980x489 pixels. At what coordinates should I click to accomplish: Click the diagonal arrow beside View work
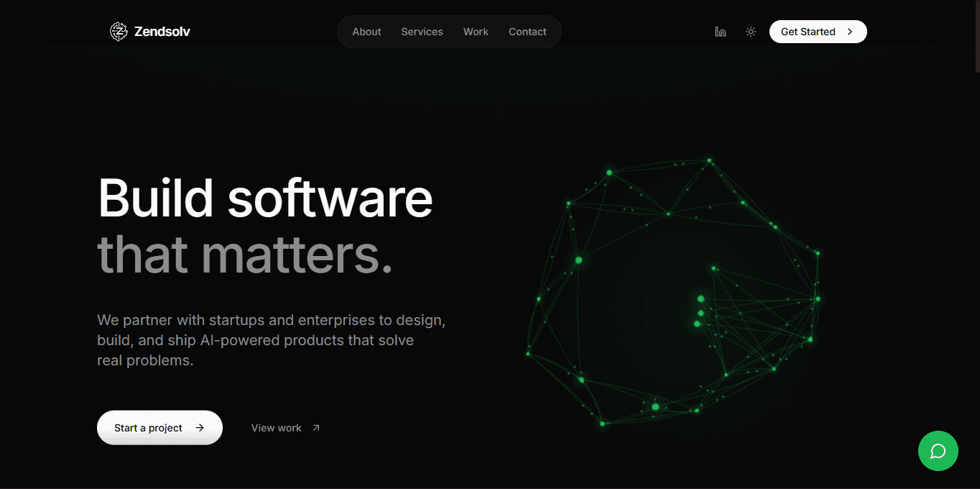315,428
